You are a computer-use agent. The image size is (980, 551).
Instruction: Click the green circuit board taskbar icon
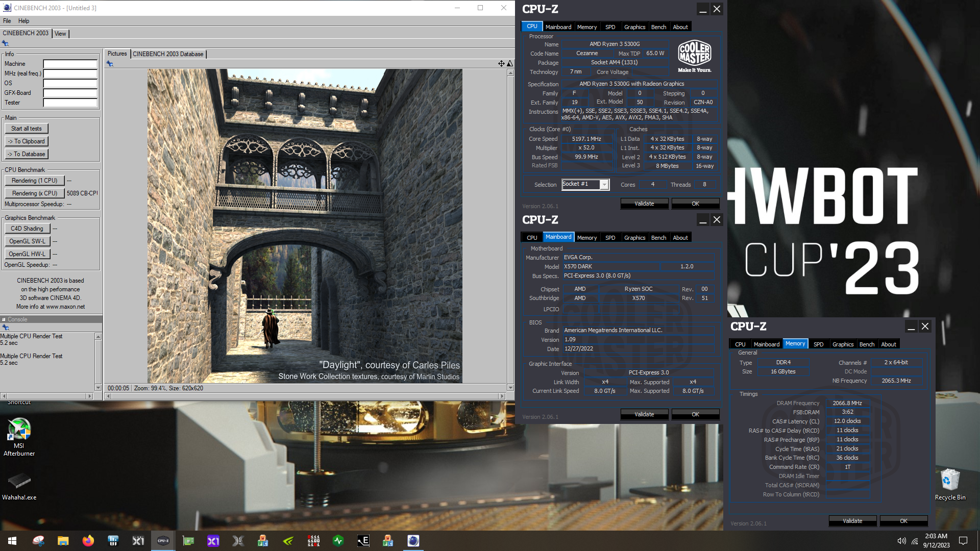click(x=188, y=541)
